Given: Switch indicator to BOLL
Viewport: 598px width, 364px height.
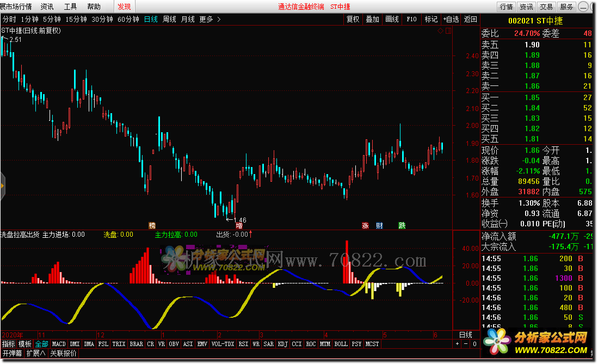Looking at the screenshot, I should coord(341,344).
